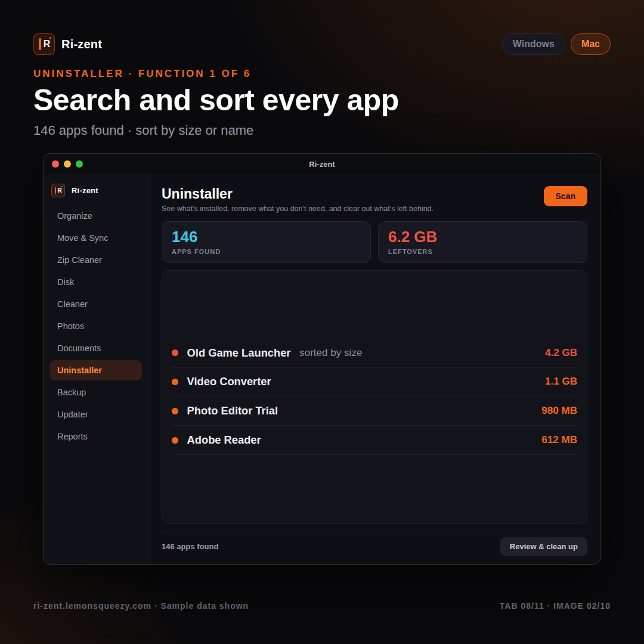Open Reports from the sidebar
644x644 pixels.
(x=95, y=436)
